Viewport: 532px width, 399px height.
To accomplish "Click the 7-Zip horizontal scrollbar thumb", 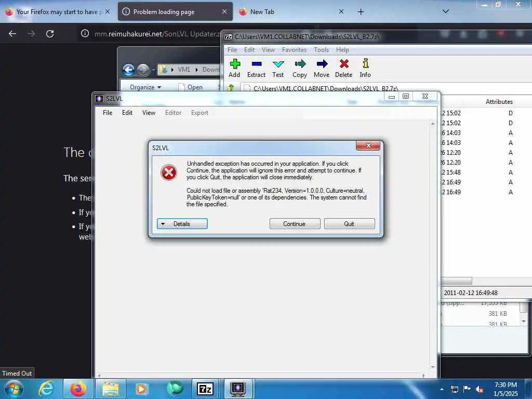I will pos(456,281).
